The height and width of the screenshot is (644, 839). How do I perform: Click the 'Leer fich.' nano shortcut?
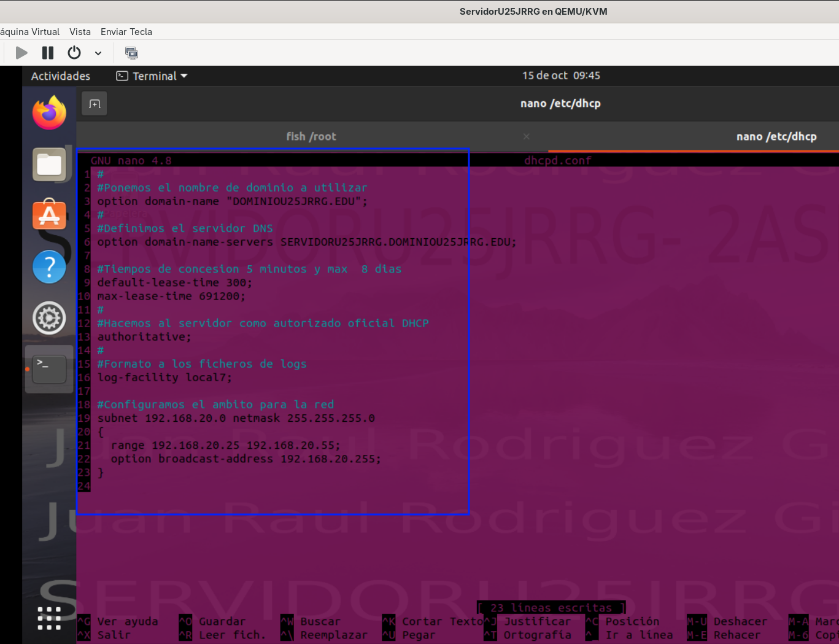[x=232, y=635]
